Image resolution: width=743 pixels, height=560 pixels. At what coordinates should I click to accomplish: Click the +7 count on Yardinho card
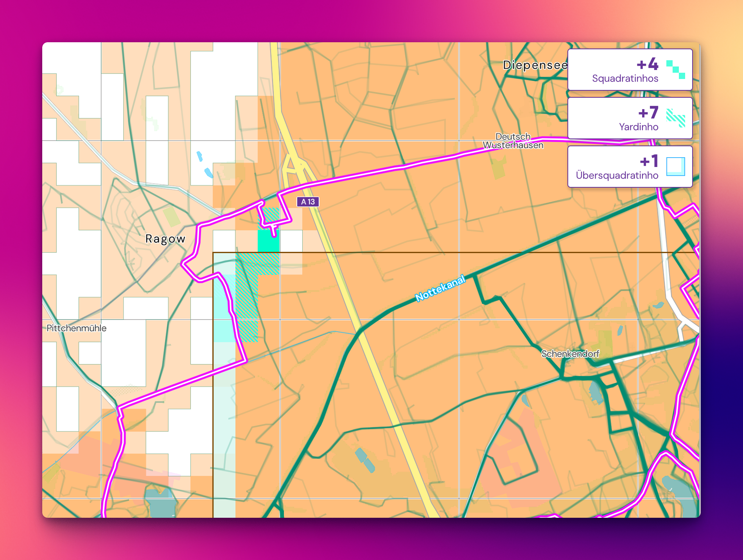point(648,113)
